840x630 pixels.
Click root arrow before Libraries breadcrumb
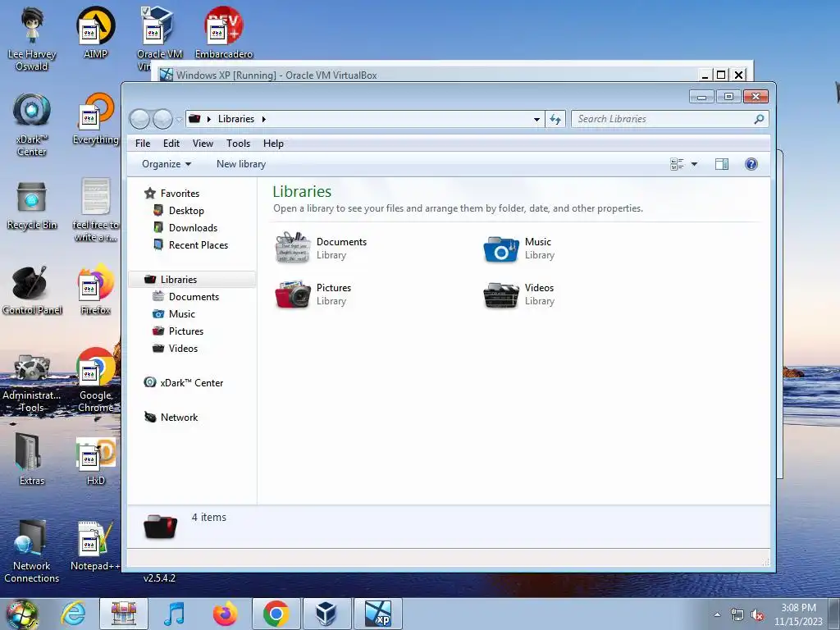(209, 119)
